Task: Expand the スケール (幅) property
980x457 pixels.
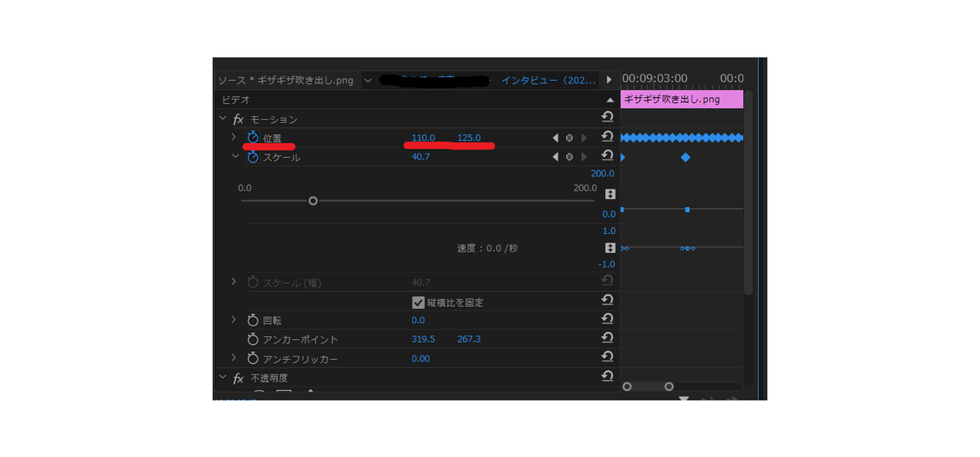Action: [x=234, y=281]
